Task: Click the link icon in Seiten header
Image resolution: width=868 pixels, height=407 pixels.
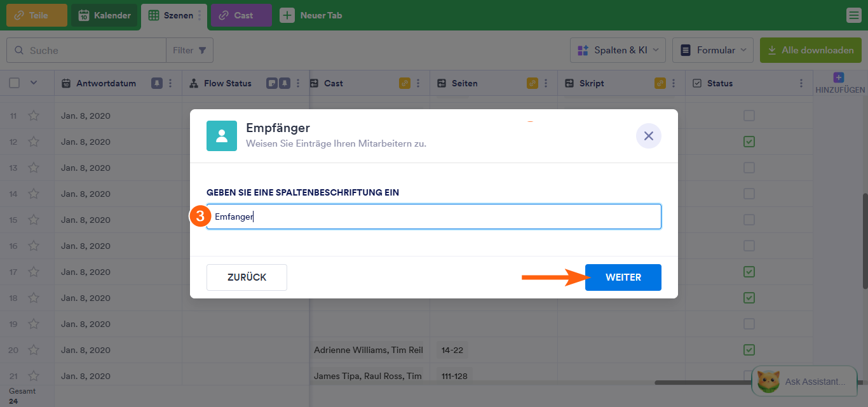Action: [x=532, y=83]
